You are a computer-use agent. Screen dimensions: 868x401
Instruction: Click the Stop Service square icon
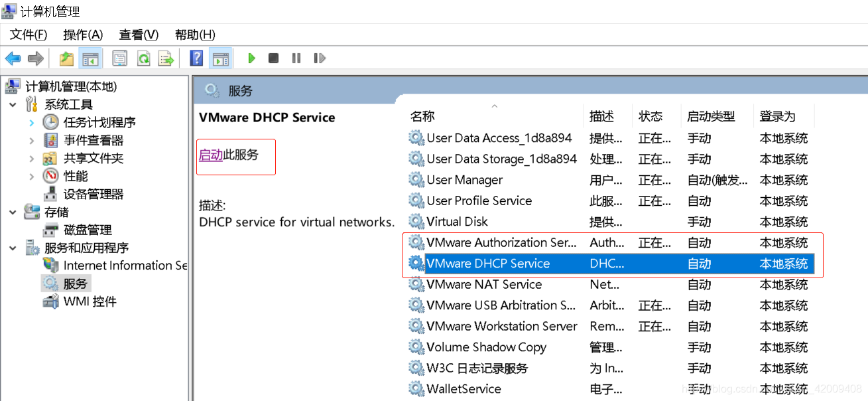click(273, 58)
